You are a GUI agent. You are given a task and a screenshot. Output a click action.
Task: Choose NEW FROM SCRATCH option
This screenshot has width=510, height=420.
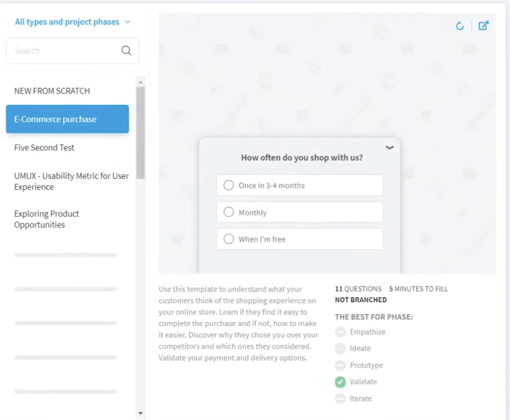tap(52, 91)
